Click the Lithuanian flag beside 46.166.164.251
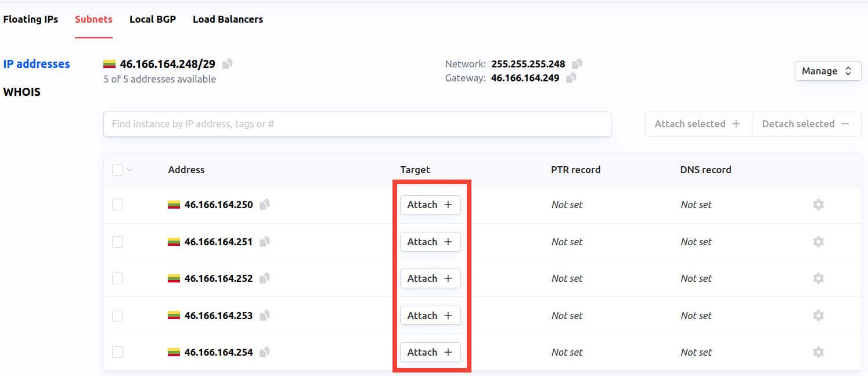Viewport: 868px width, 376px height. [173, 242]
